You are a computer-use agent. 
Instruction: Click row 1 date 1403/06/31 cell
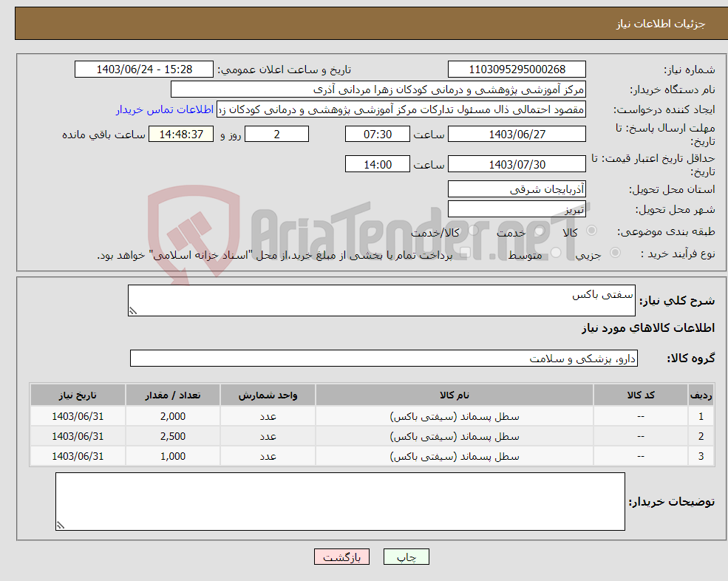(78, 417)
